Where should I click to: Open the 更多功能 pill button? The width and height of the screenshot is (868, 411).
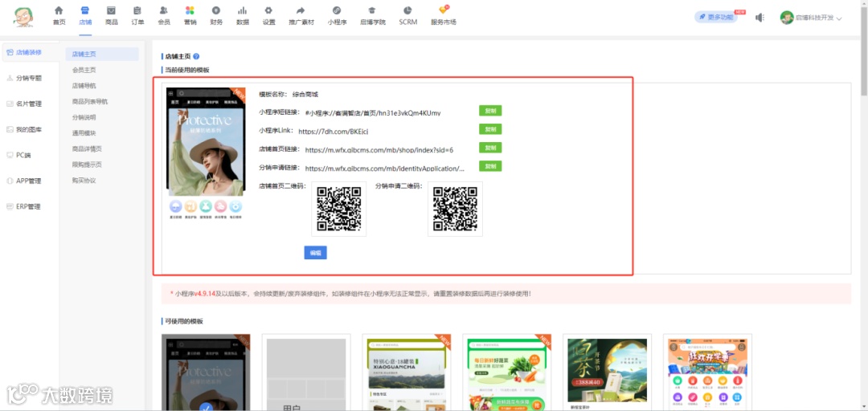[716, 17]
